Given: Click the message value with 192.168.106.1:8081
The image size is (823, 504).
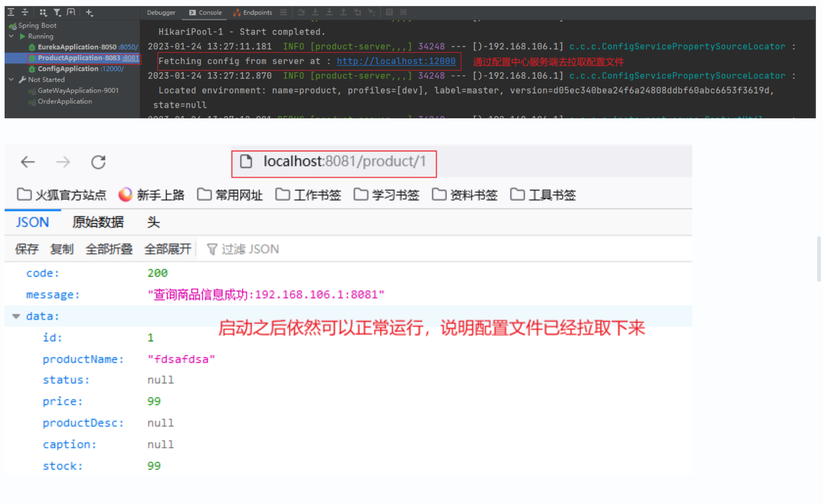Looking at the screenshot, I should 266,294.
